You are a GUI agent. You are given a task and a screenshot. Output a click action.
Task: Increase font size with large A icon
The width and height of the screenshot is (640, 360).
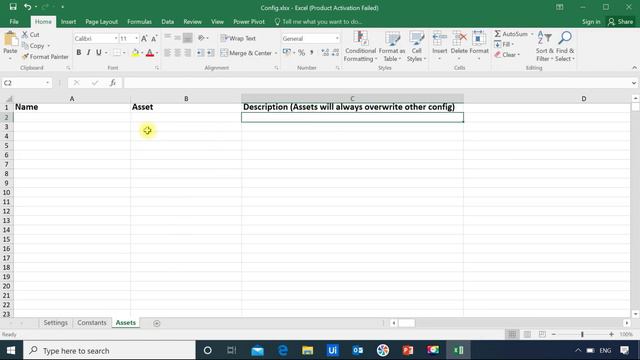pos(144,38)
